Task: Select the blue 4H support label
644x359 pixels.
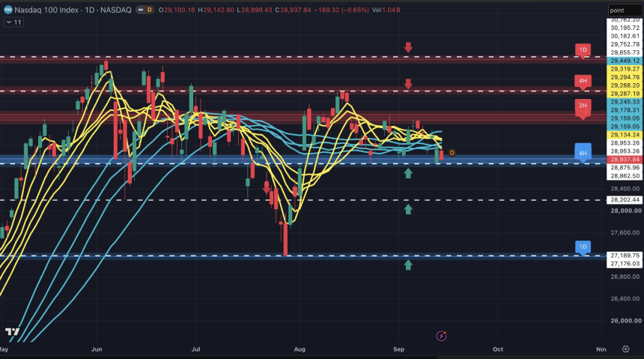Action: point(583,154)
